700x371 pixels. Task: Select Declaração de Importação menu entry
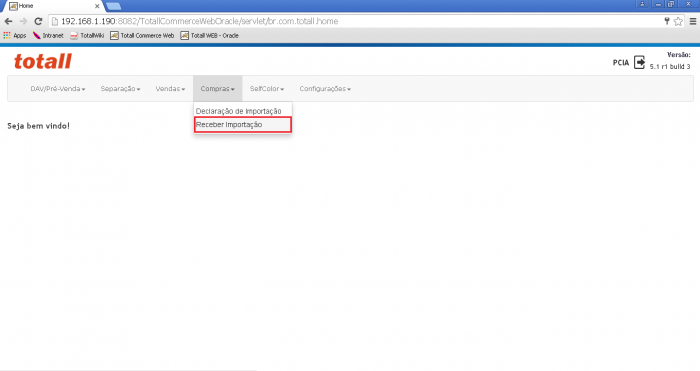point(239,111)
